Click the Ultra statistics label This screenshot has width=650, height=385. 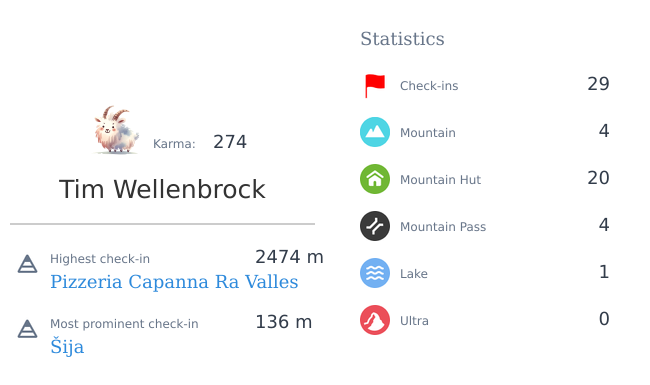coord(414,321)
